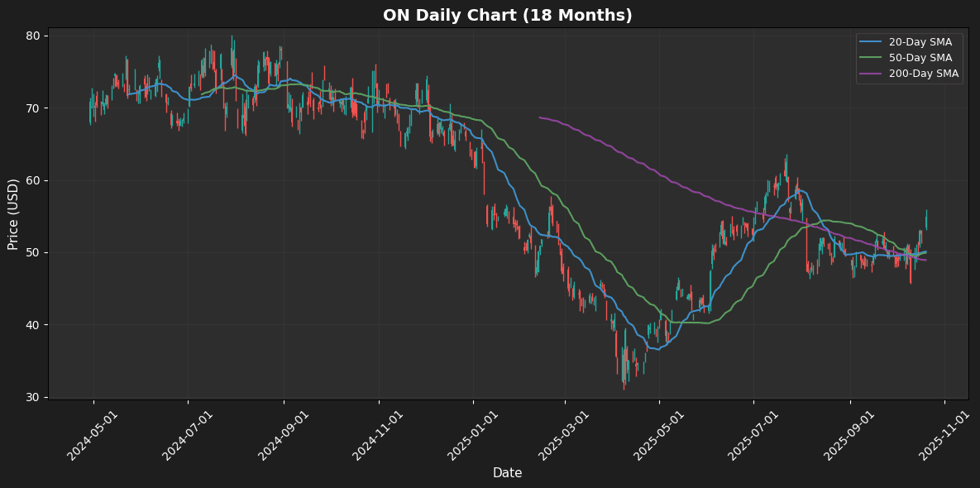Click the 30 price tick label
Image resolution: width=980 pixels, height=488 pixels.
(x=33, y=397)
